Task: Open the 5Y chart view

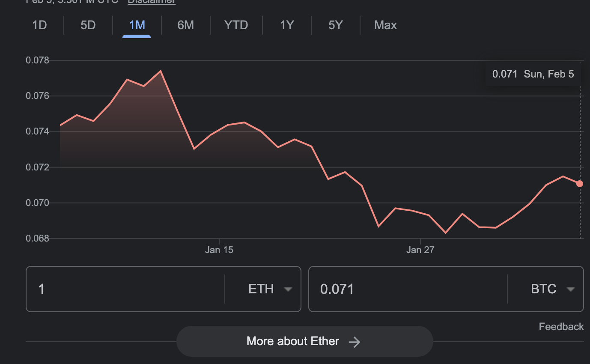Action: 336,25
